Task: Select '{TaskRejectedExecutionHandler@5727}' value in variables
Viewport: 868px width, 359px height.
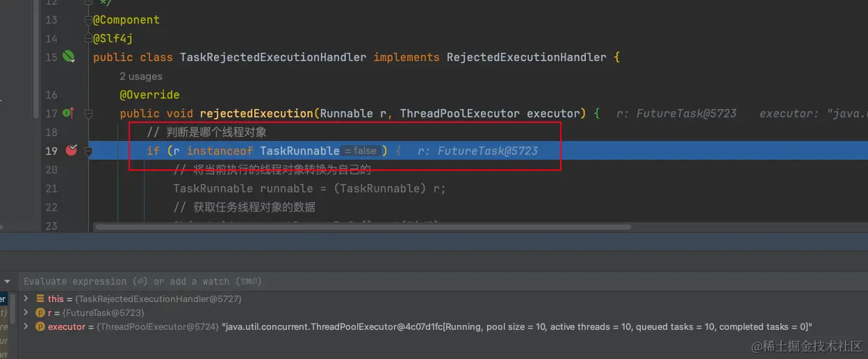Action: coord(158,299)
